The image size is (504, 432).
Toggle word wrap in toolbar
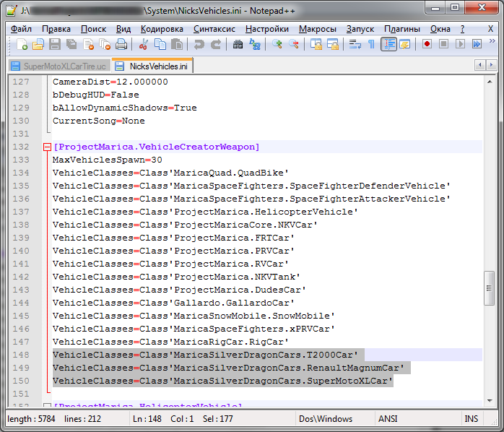(x=355, y=44)
